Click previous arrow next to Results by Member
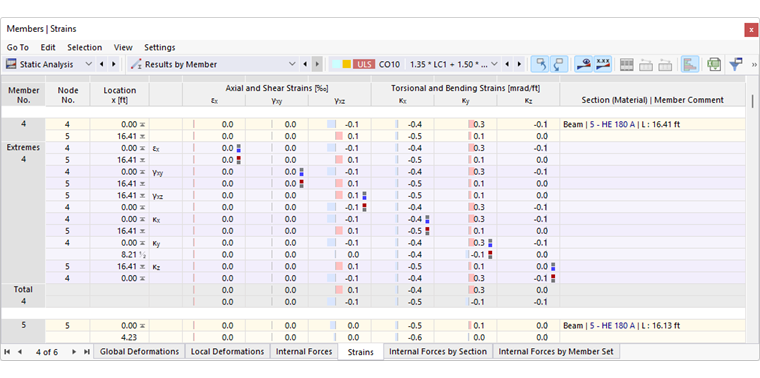760x378 pixels. tap(305, 64)
